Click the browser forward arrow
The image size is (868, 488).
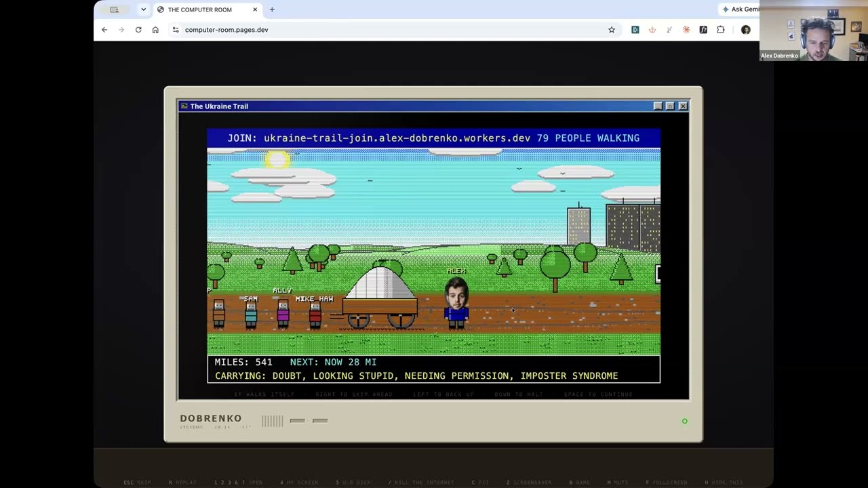click(121, 30)
